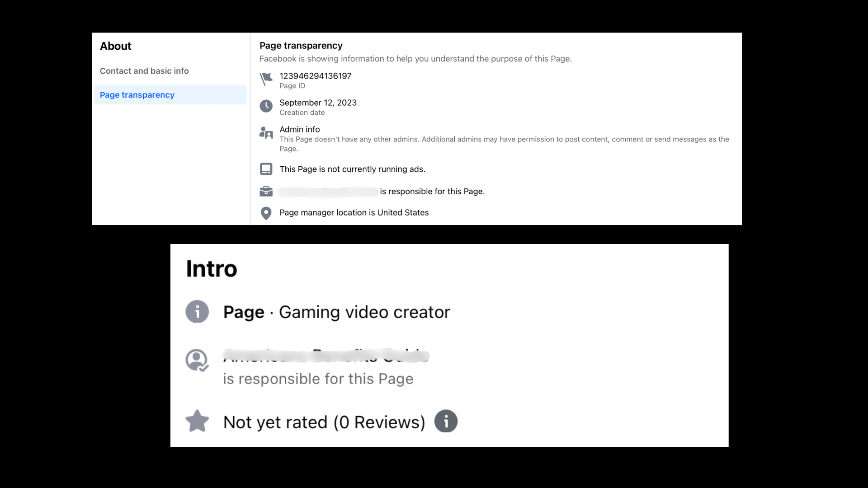Click the blurred responsible name in transparency
Image resolution: width=868 pixels, height=488 pixels.
point(328,192)
